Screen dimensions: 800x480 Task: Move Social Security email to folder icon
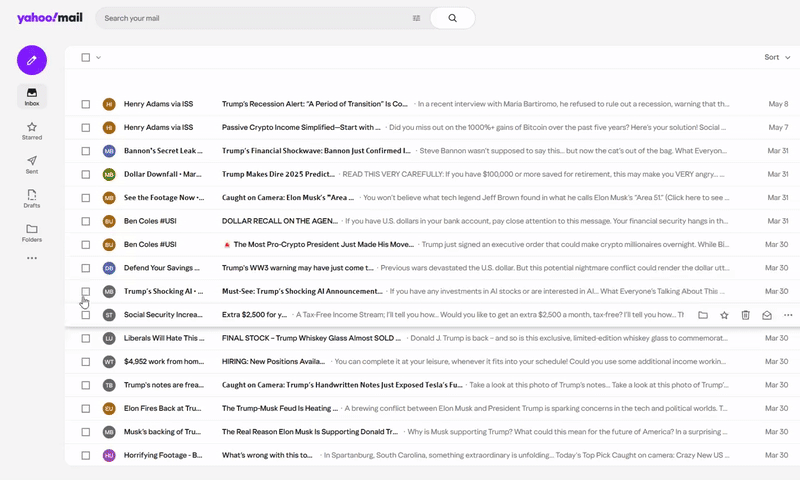[703, 315]
